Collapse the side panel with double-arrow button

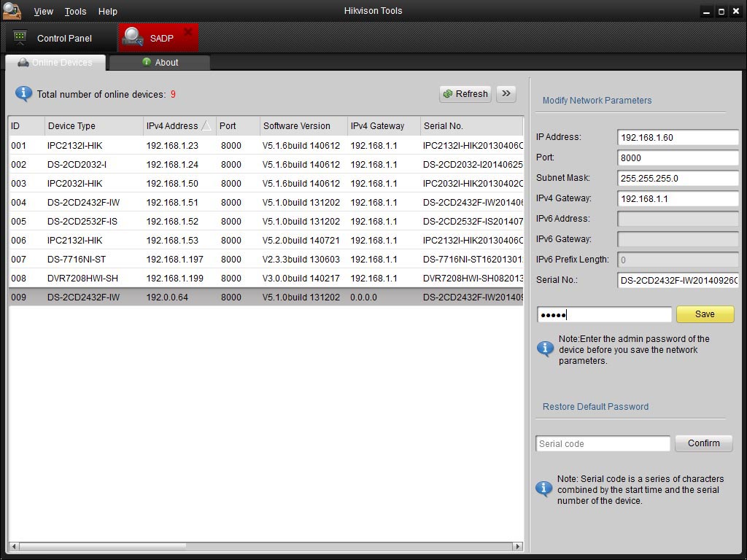point(506,94)
